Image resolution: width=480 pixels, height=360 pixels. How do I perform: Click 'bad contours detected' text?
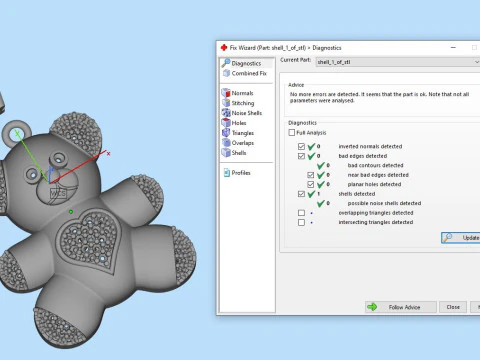click(x=375, y=165)
